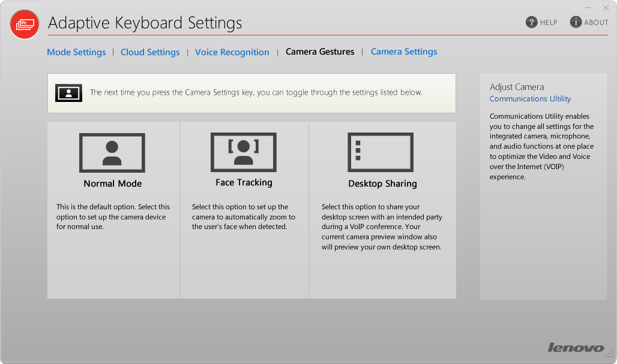Click the red Adaptive Keyboard app logo

[25, 25]
